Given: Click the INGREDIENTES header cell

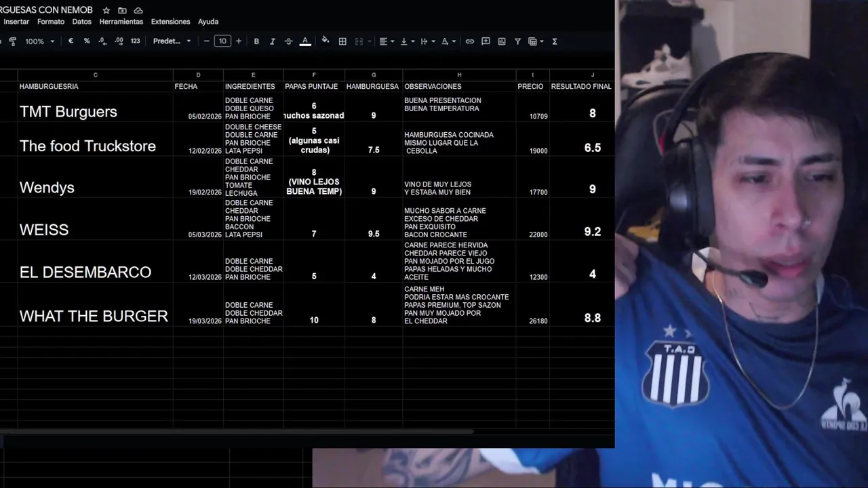Looking at the screenshot, I should click(253, 87).
